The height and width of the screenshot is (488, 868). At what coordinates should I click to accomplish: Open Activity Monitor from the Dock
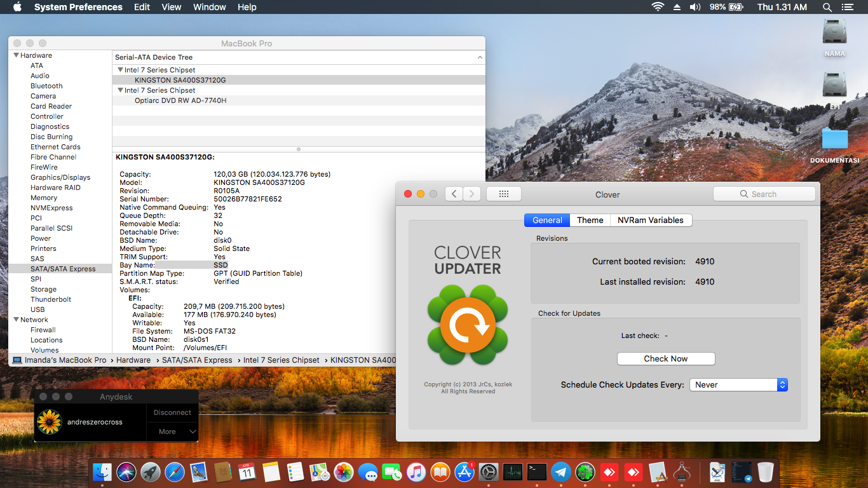(x=512, y=472)
